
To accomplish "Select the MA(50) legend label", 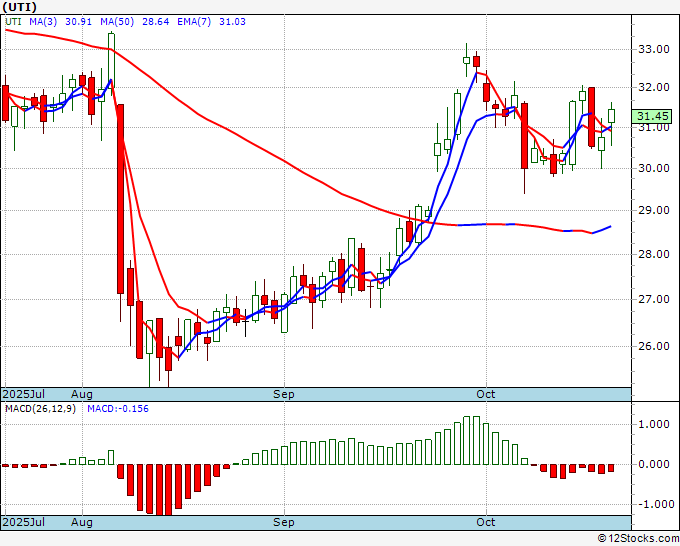I will pyautogui.click(x=117, y=22).
